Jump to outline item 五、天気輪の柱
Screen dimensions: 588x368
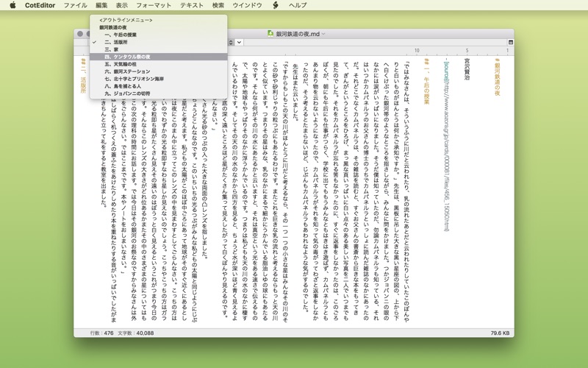(x=158, y=64)
